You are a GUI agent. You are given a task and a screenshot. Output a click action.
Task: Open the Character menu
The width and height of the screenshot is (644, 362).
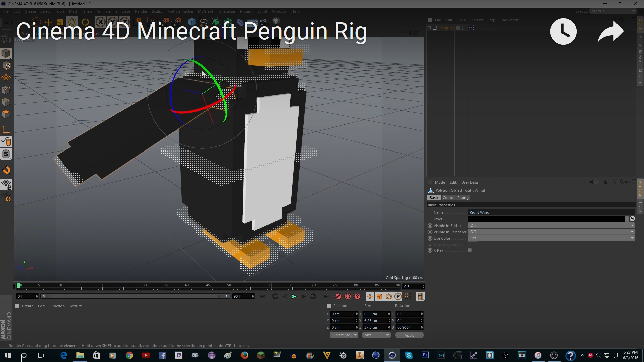(227, 11)
